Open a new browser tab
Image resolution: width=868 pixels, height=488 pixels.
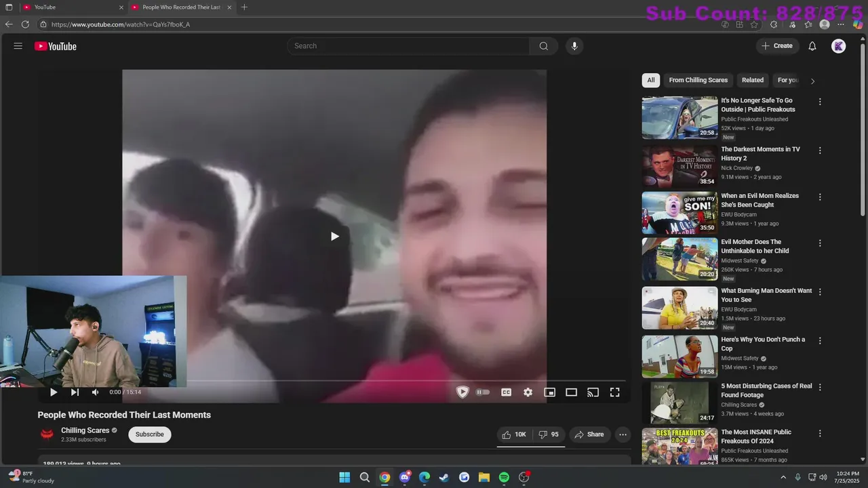tap(244, 7)
